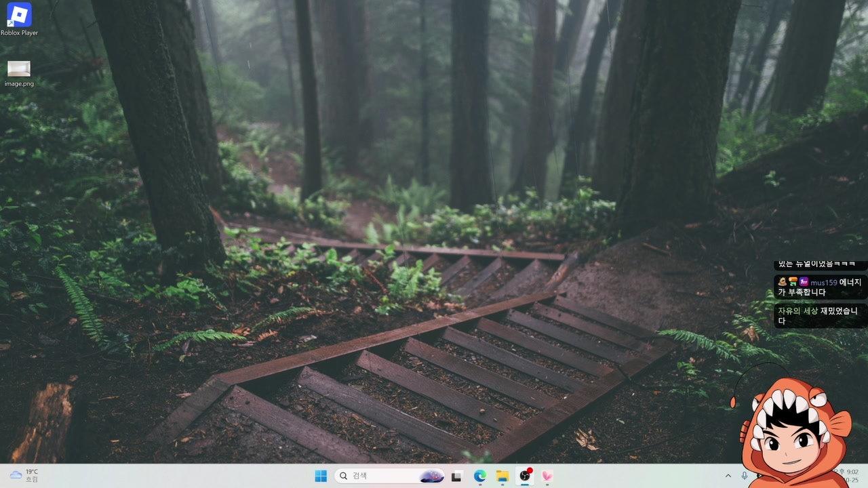The width and height of the screenshot is (868, 488).
Task: Expand the hidden system tray icons
Action: [728, 476]
